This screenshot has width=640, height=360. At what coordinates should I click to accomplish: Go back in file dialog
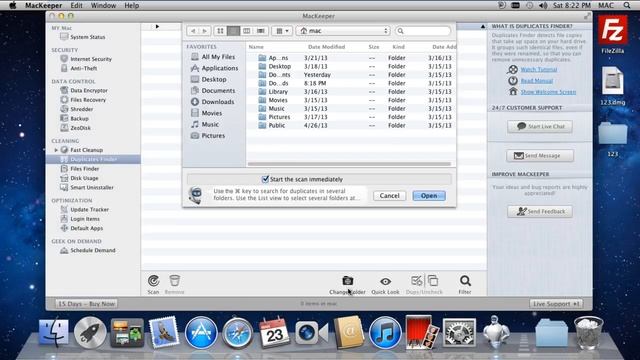pyautogui.click(x=193, y=31)
